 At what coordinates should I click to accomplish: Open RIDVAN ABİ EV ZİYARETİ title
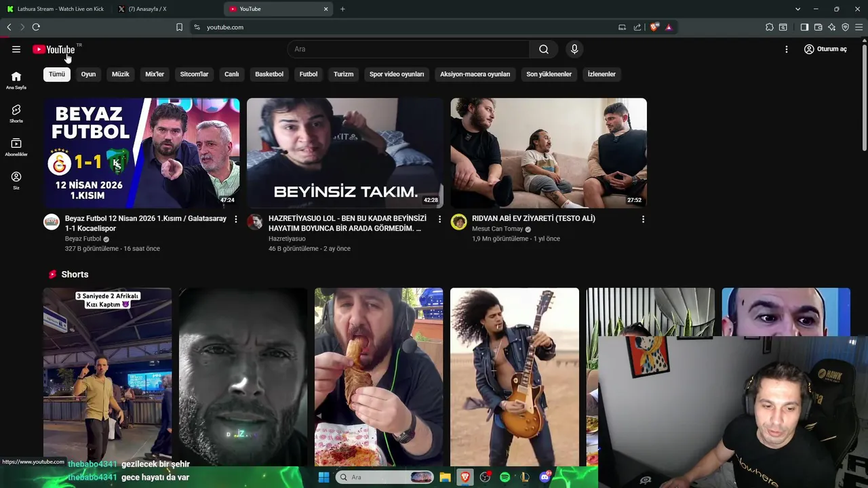[x=534, y=218]
